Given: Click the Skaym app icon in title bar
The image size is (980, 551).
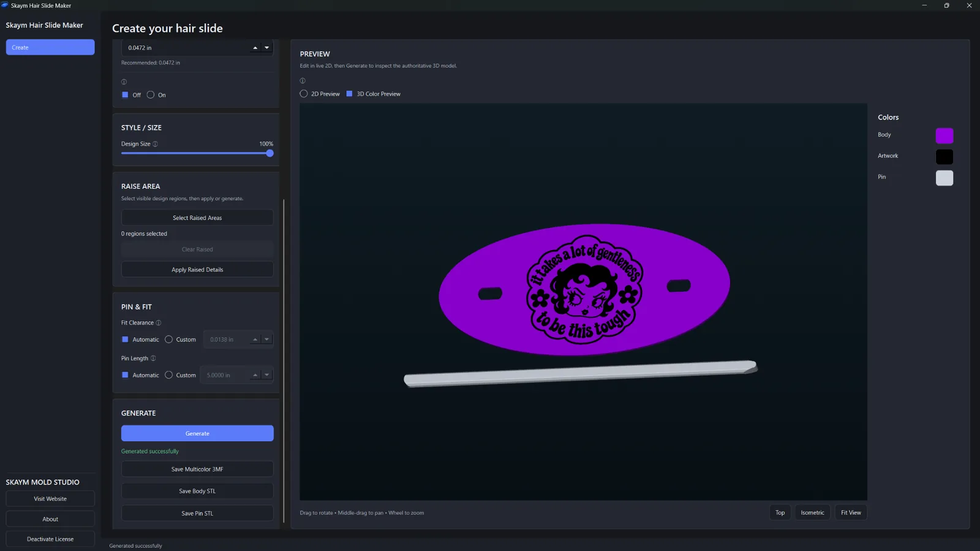Looking at the screenshot, I should [x=5, y=5].
